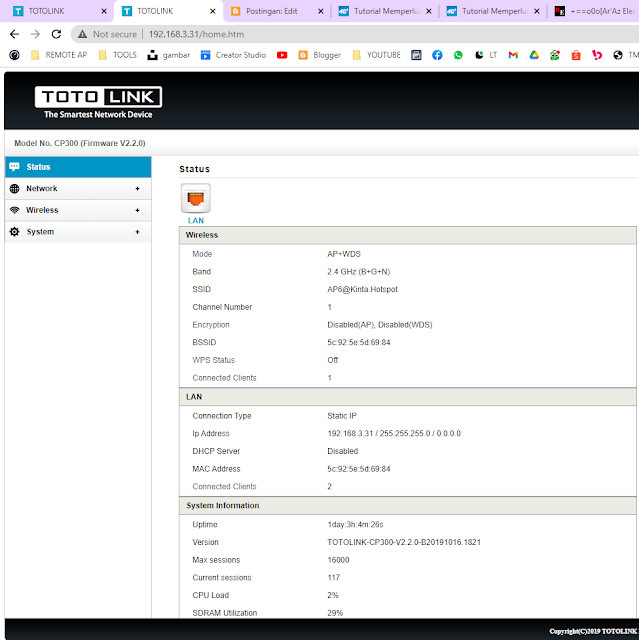Open the first circular bookmark icon
The height and width of the screenshot is (640, 639).
[x=14, y=55]
